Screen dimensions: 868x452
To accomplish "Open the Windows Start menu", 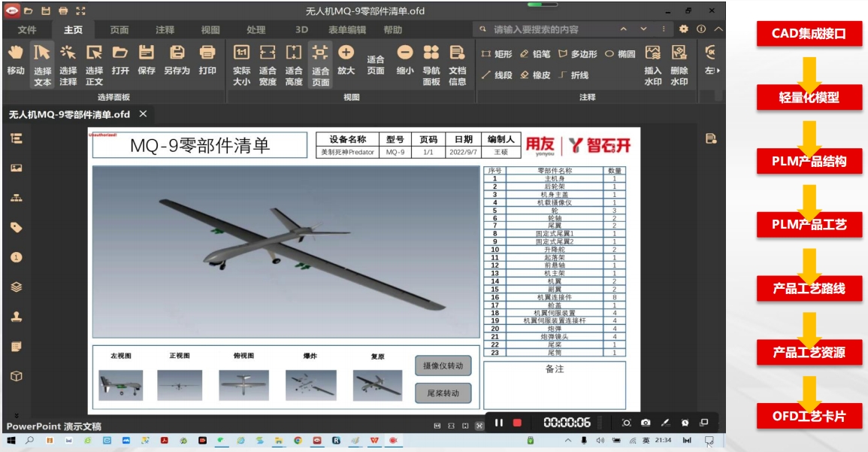I will 11,441.
